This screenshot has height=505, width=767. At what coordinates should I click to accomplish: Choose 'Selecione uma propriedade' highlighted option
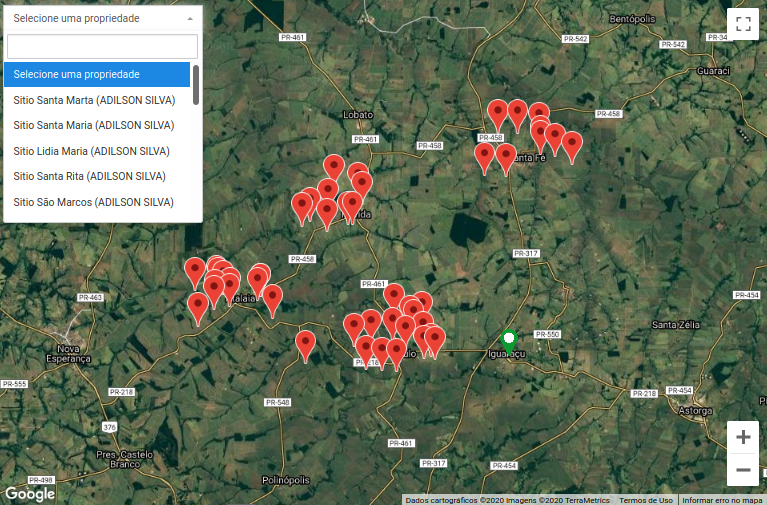pos(97,74)
